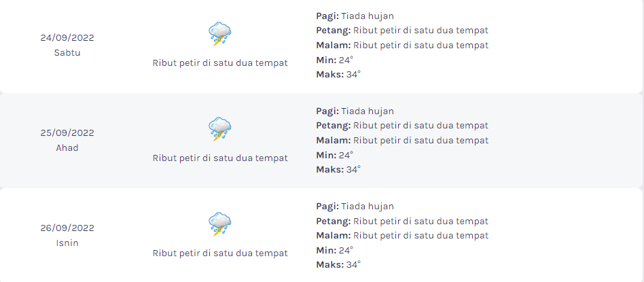Click the thunderstorm icon for 26/09/2022
Image resolution: width=644 pixels, height=282 pixels.
[219, 224]
